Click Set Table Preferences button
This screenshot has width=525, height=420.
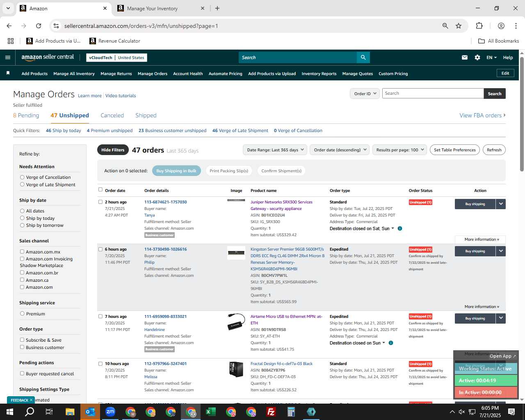coord(455,150)
